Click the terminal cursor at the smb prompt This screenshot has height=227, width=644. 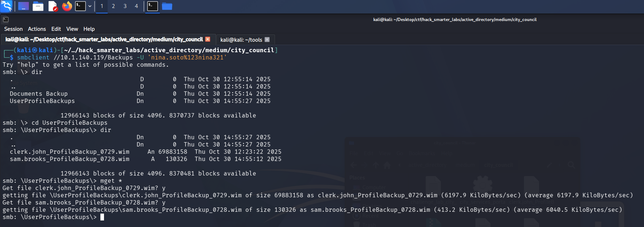coord(102,217)
